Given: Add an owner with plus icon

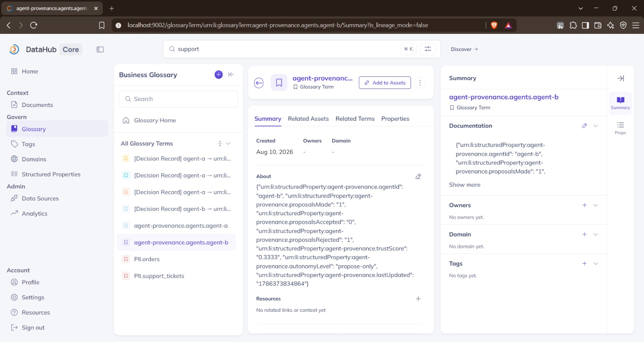Looking at the screenshot, I should [x=584, y=205].
